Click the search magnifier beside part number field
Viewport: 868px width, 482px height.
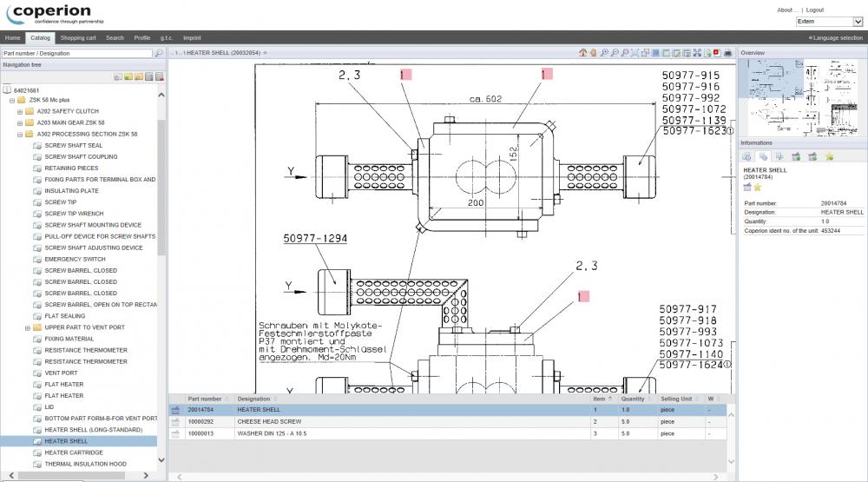click(x=159, y=54)
